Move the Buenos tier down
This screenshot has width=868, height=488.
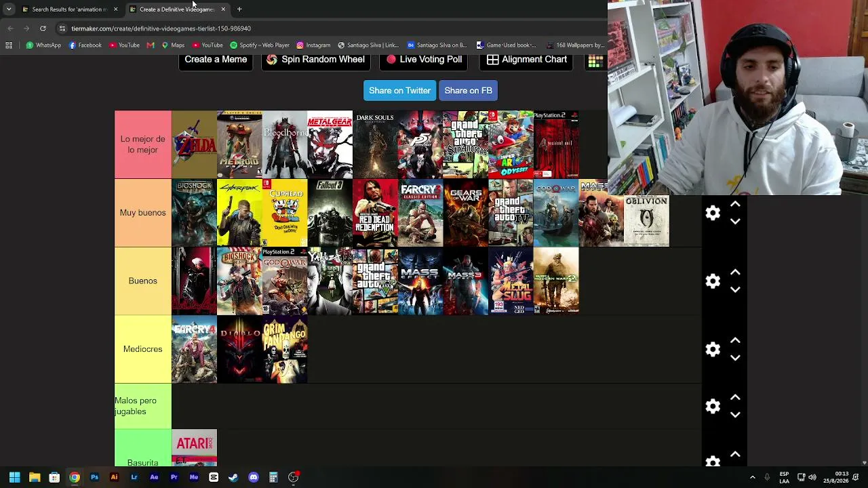click(735, 290)
